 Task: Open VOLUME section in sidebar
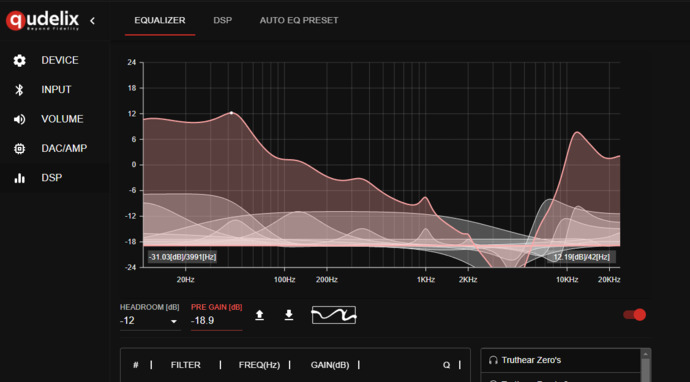tap(55, 119)
